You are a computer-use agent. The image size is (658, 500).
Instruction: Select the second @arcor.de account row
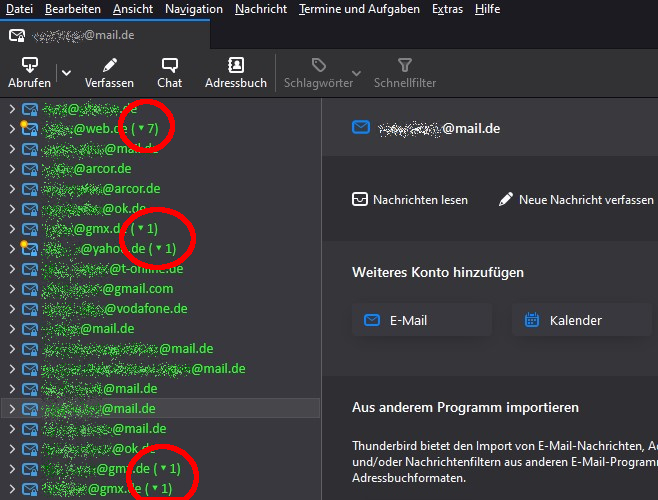point(160,189)
